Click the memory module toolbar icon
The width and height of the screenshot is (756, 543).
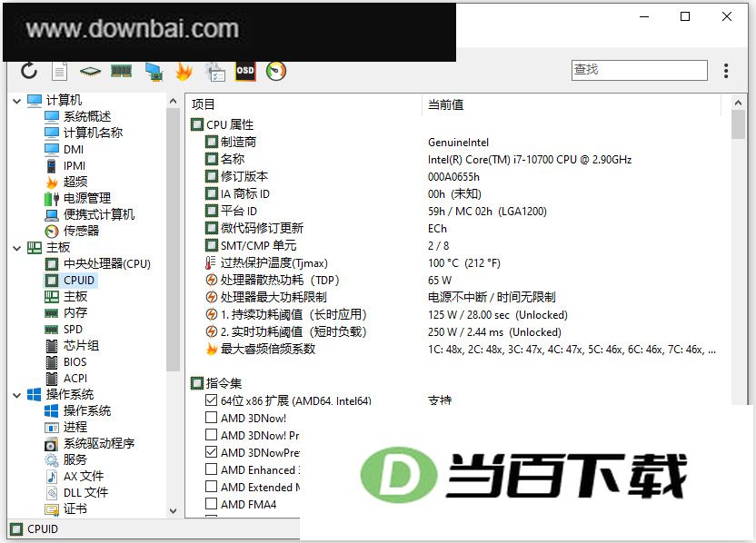click(121, 72)
